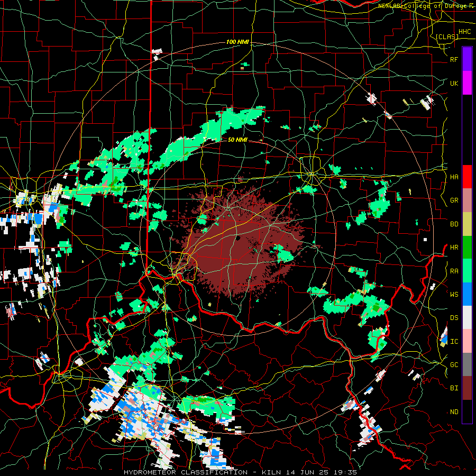Click the BD legend label
476x476 pixels.
[x=454, y=224]
